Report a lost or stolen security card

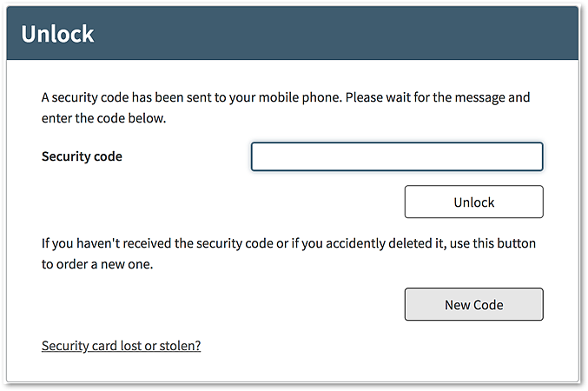click(x=121, y=346)
